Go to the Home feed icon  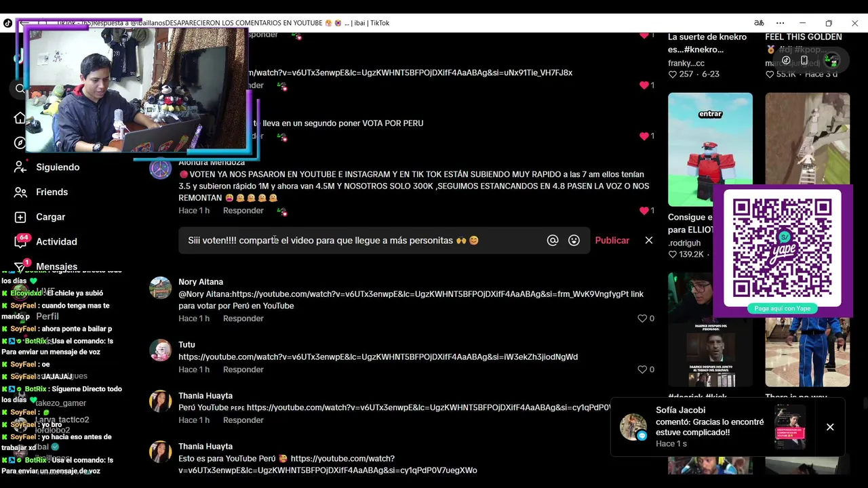coord(20,118)
